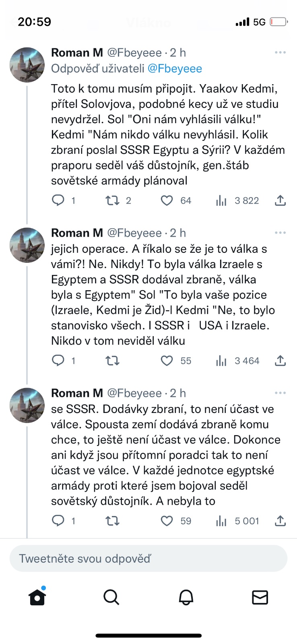Retweet the first tweet with 2 retweets
The width and height of the screenshot is (297, 644).
click(112, 200)
